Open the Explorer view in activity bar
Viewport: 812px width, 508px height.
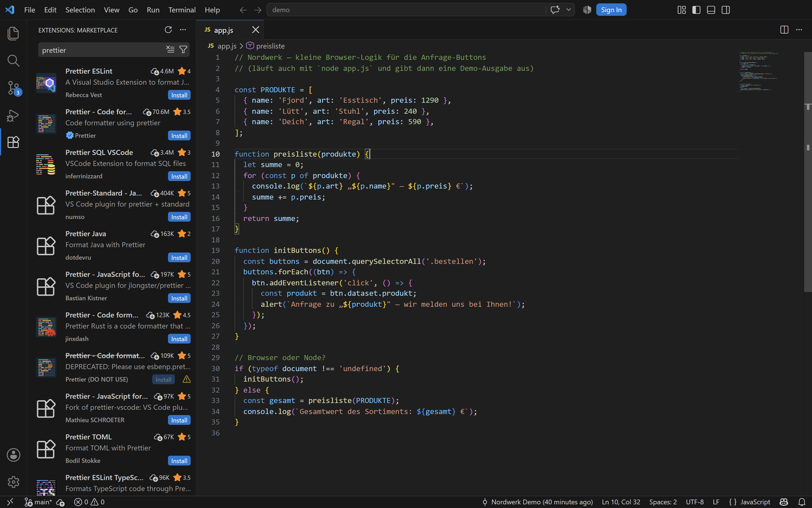(14, 33)
